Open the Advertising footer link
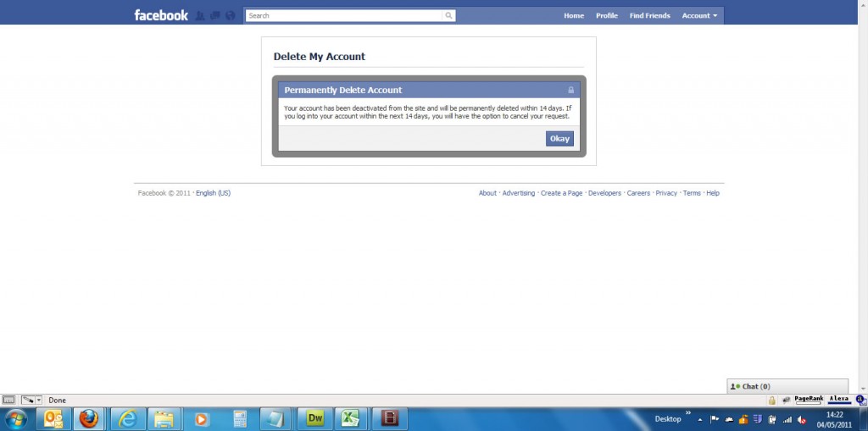Viewport: 868px width, 431px height. pyautogui.click(x=519, y=193)
